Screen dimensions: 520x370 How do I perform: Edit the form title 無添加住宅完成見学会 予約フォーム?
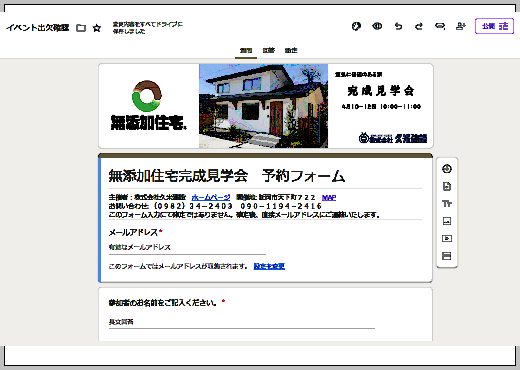tap(227, 176)
